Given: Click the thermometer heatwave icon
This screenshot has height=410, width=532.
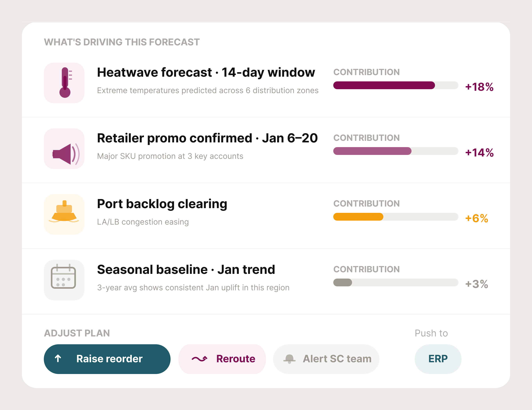Looking at the screenshot, I should coord(65,83).
